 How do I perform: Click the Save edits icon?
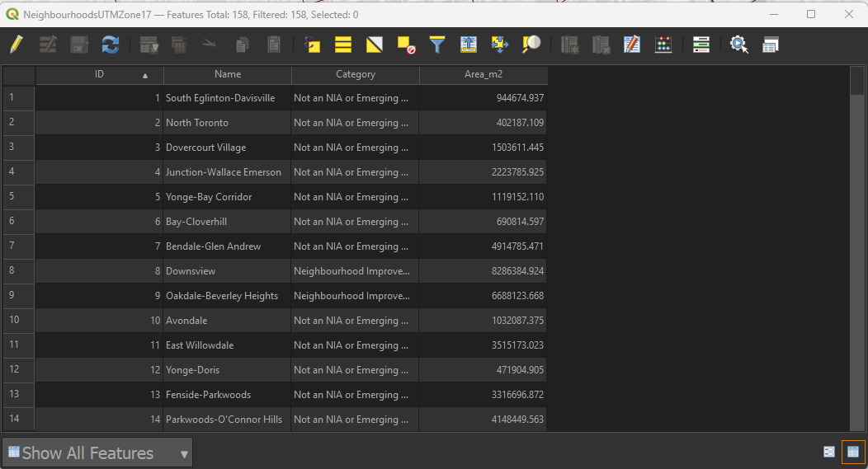[x=79, y=45]
